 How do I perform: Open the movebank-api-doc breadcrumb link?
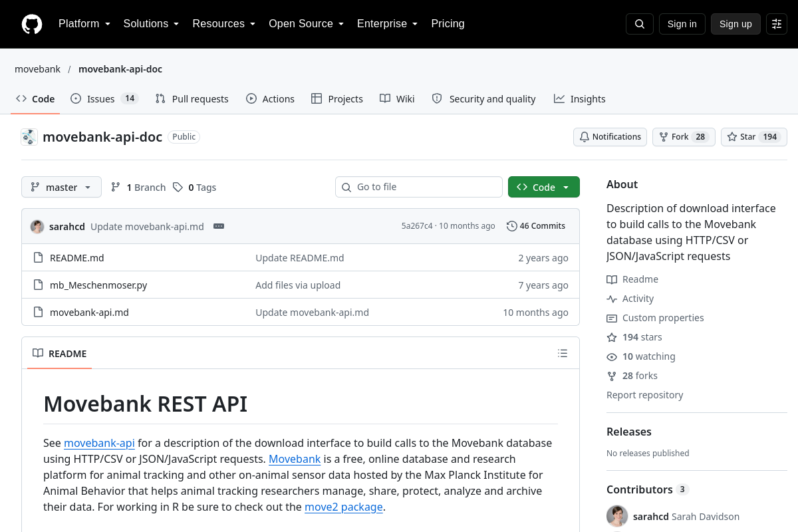pyautogui.click(x=120, y=69)
